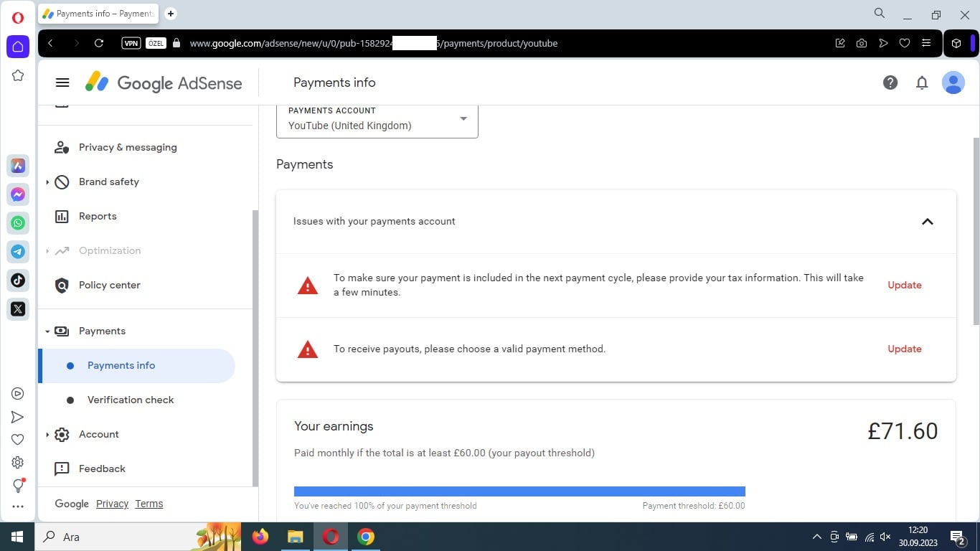The height and width of the screenshot is (551, 980).
Task: Reload the current page
Action: [99, 43]
